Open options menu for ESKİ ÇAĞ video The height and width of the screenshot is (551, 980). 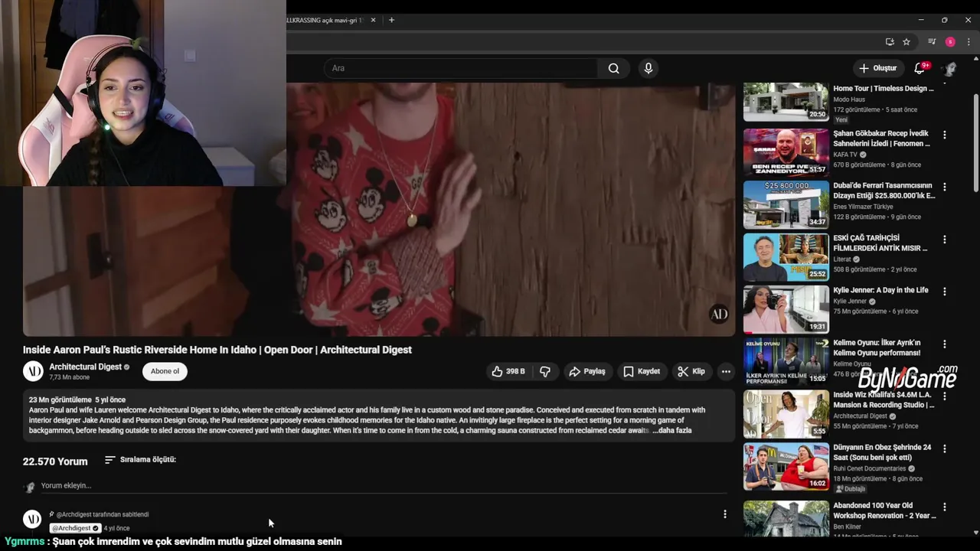[x=944, y=240]
